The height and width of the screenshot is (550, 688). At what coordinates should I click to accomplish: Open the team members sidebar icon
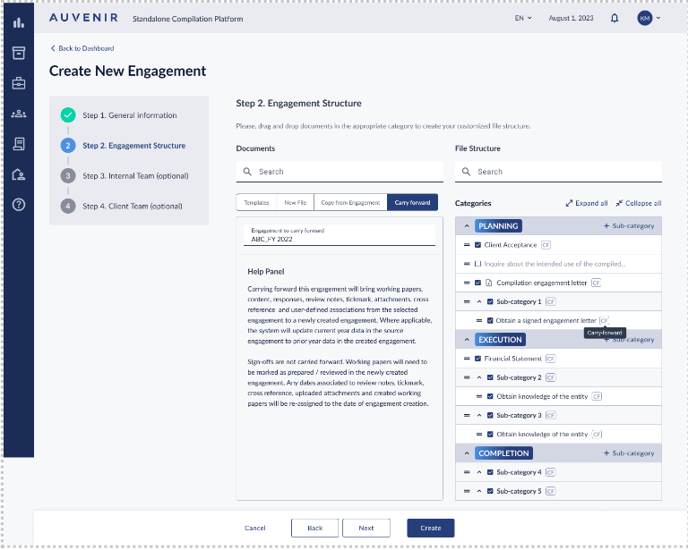pyautogui.click(x=18, y=114)
